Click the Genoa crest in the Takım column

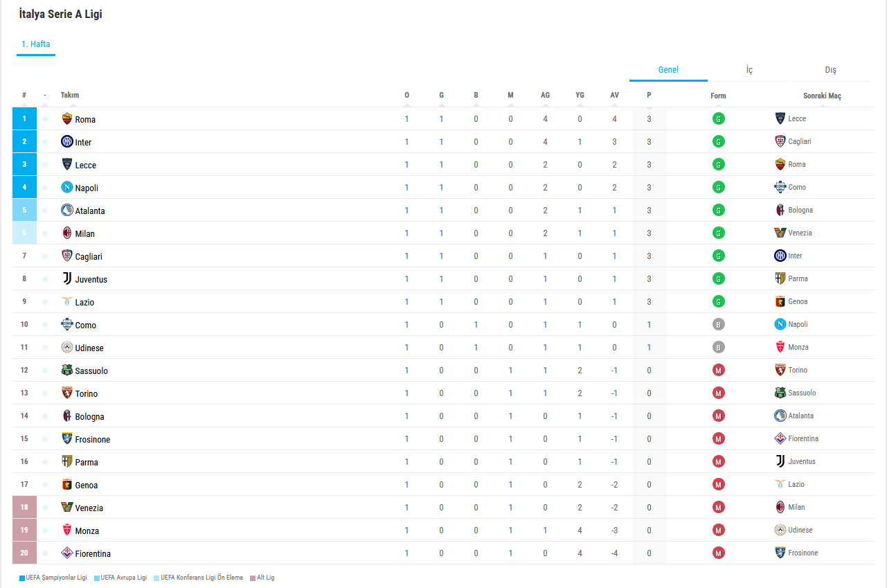[x=67, y=484]
